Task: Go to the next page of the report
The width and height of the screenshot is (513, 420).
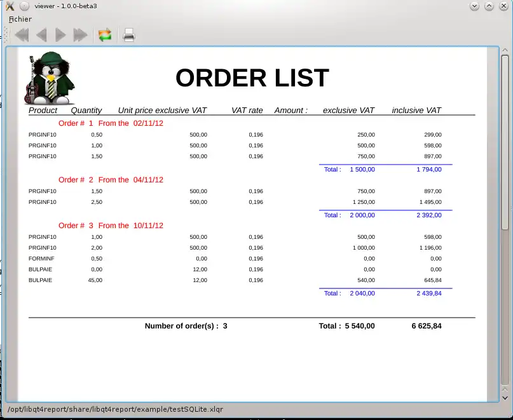Action: [x=60, y=35]
